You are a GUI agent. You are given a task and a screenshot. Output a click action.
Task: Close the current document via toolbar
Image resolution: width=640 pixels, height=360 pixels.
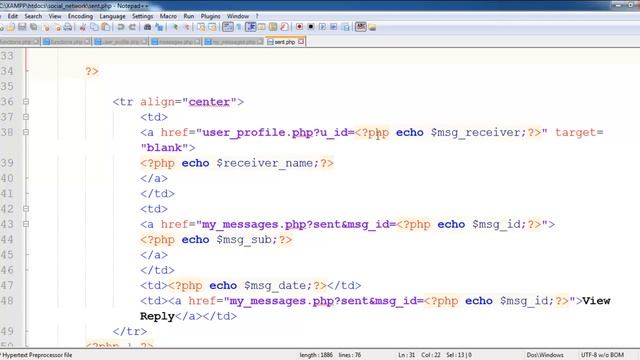pos(46,27)
